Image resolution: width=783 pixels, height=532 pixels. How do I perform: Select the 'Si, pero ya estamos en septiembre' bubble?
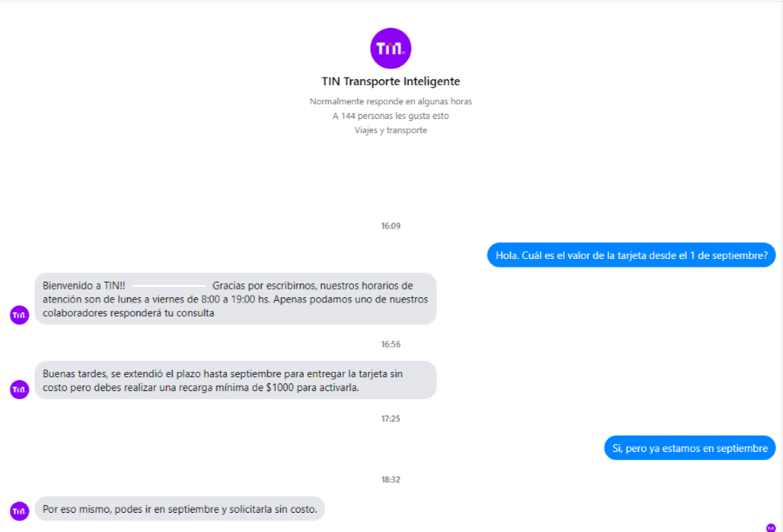tap(689, 449)
